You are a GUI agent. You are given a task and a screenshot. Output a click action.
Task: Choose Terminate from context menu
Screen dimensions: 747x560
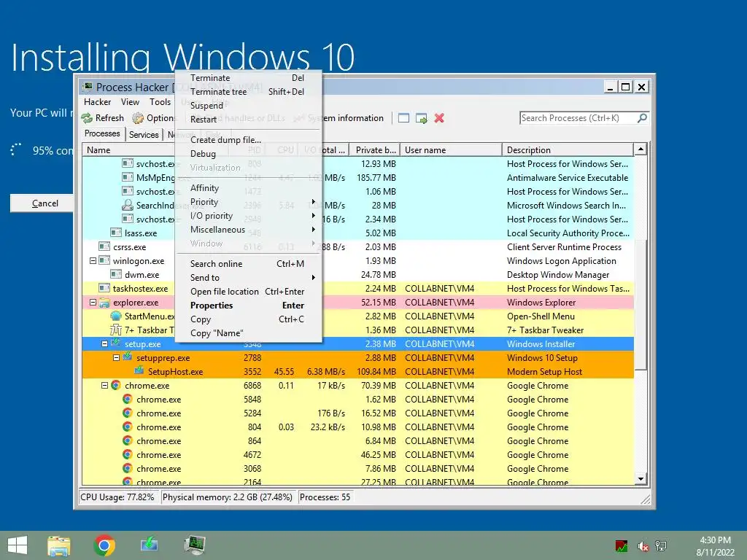tap(248, 77)
